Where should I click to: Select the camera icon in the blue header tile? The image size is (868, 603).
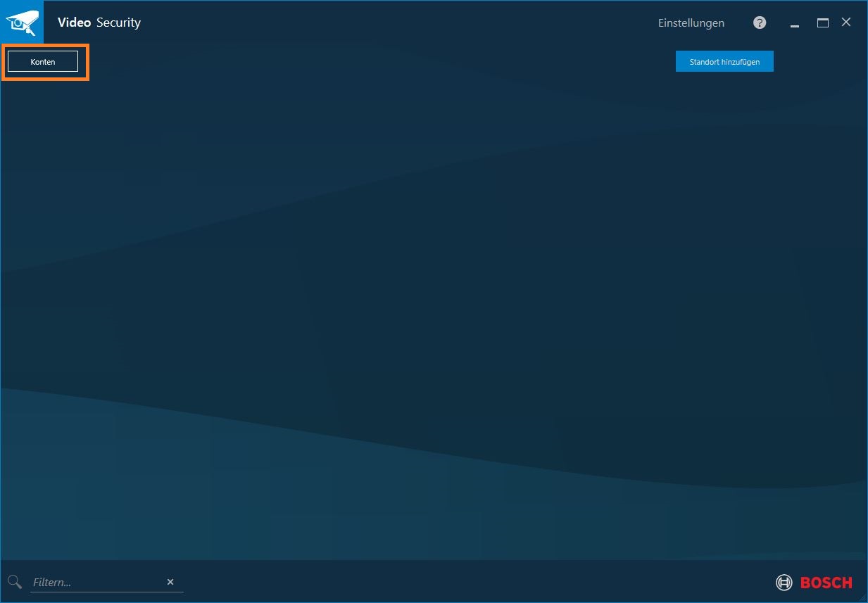coord(21,21)
